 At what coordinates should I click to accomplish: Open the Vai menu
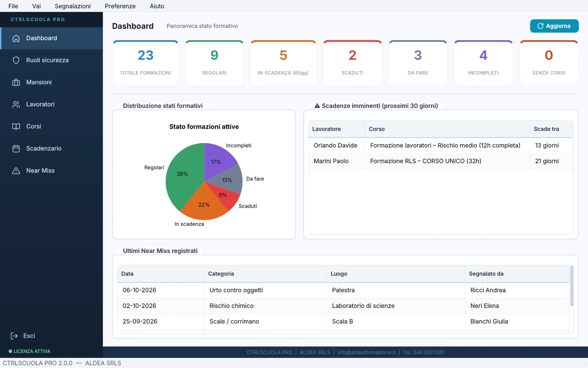tap(36, 6)
